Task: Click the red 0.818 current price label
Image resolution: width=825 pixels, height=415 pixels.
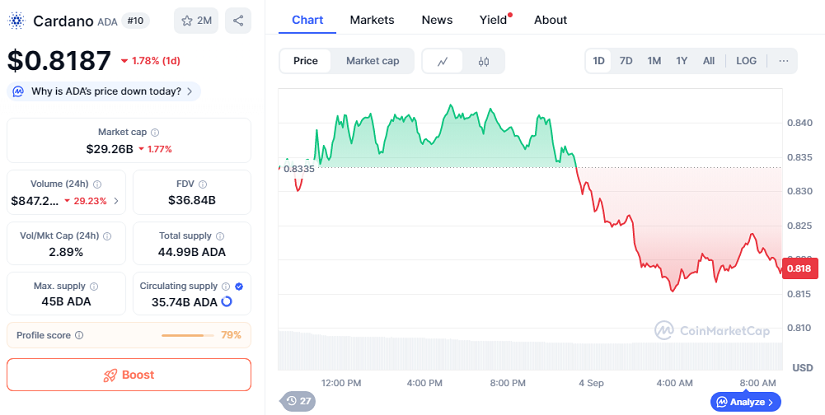Action: tap(800, 269)
